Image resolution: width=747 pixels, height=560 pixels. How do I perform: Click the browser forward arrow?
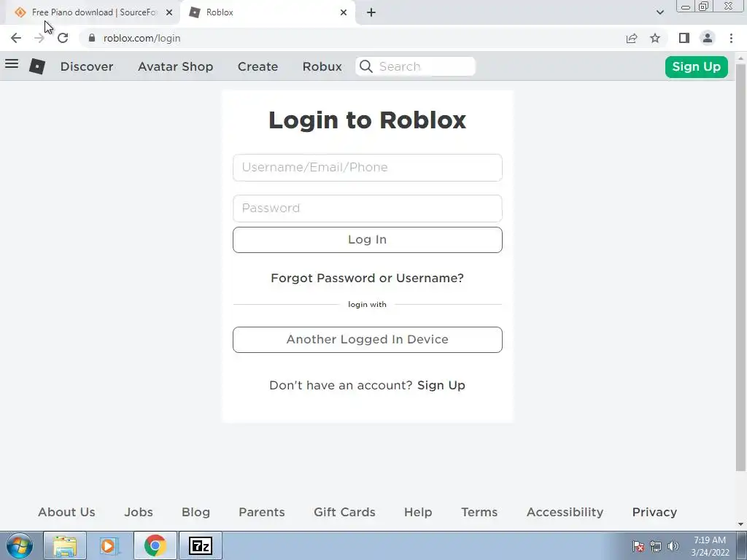[39, 38]
